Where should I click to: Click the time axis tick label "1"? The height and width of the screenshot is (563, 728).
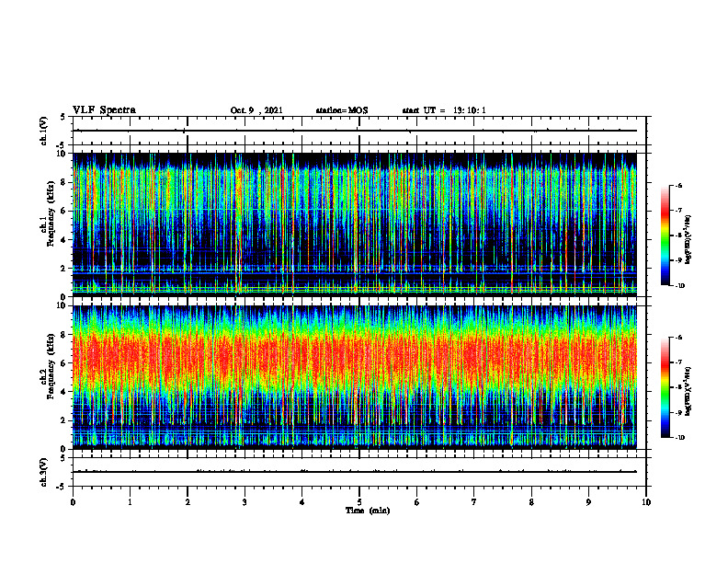[130, 502]
